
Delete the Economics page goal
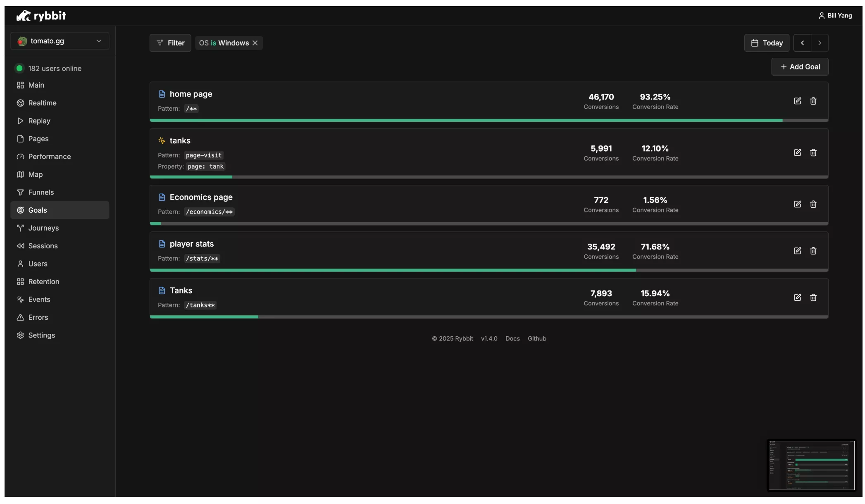813,204
